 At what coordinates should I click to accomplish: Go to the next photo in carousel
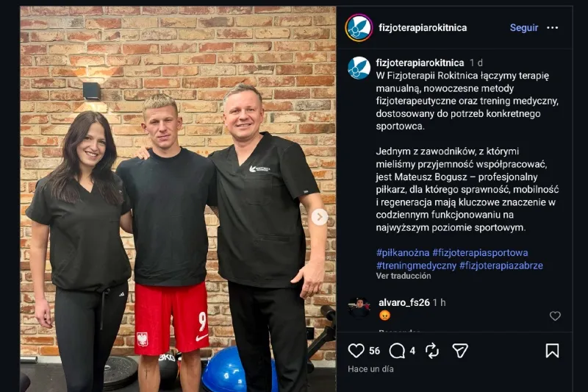click(x=320, y=217)
